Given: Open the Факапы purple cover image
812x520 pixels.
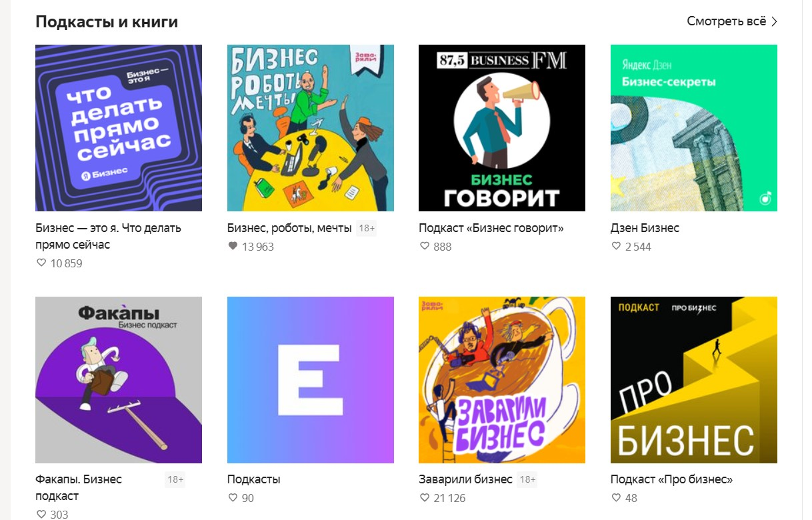Looking at the screenshot, I should [119, 380].
